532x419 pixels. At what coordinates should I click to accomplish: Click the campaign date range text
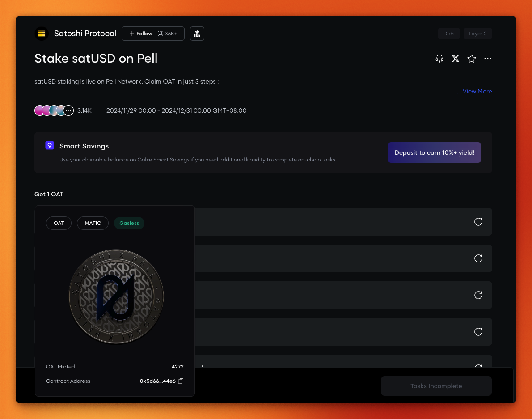pos(177,110)
